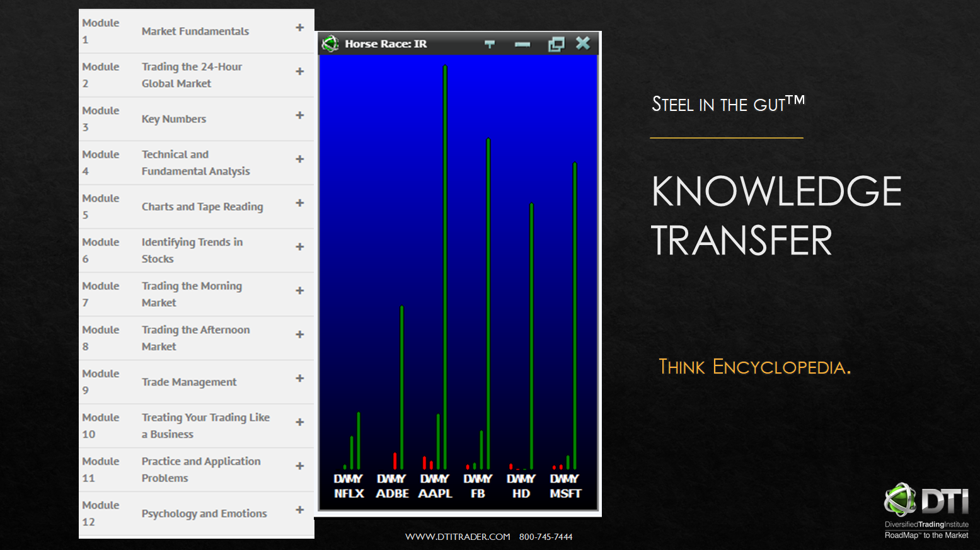Screen dimensions: 980x550
Task: Select the Module 3 Key Numbers row
Action: [x=195, y=118]
